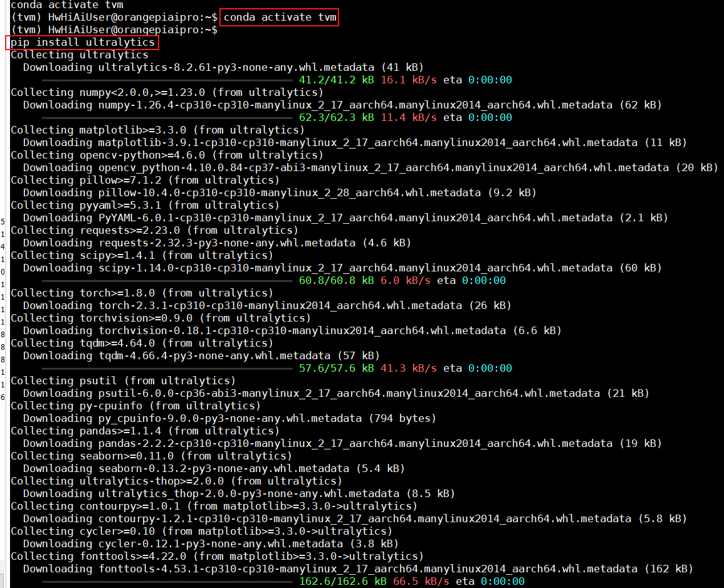
Task: Click the '6.0 kB/s' download speed
Action: [406, 280]
